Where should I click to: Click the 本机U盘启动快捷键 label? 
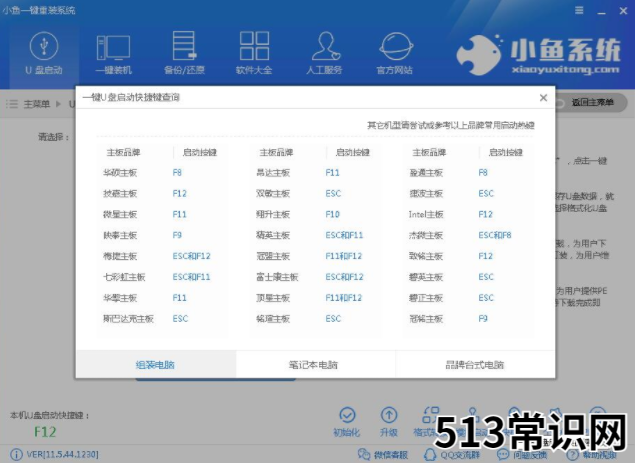pyautogui.click(x=49, y=415)
